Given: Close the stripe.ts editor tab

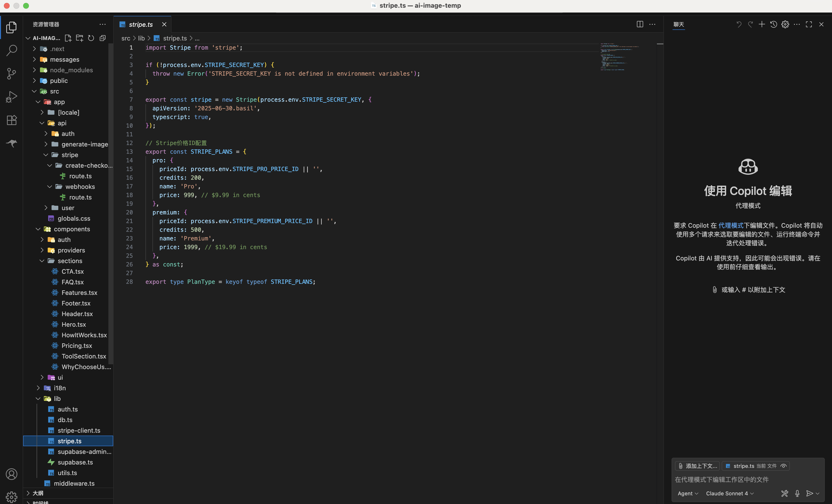Looking at the screenshot, I should coord(164,24).
